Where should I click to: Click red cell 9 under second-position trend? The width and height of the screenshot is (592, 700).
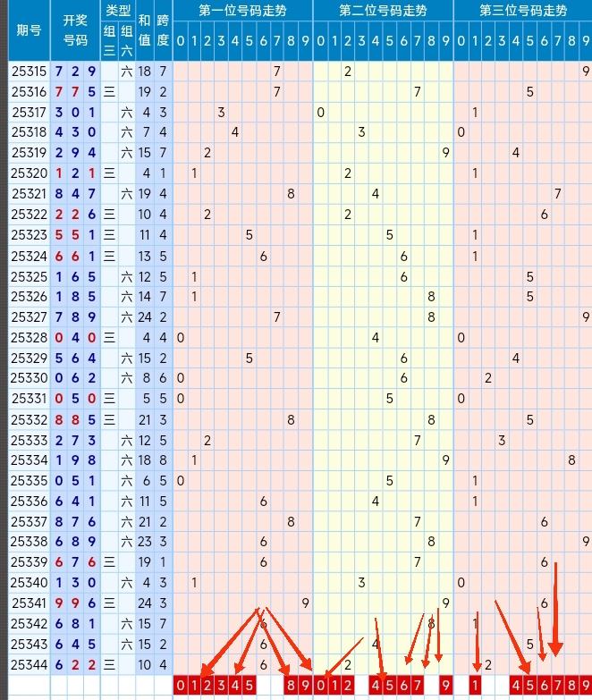pos(445,686)
